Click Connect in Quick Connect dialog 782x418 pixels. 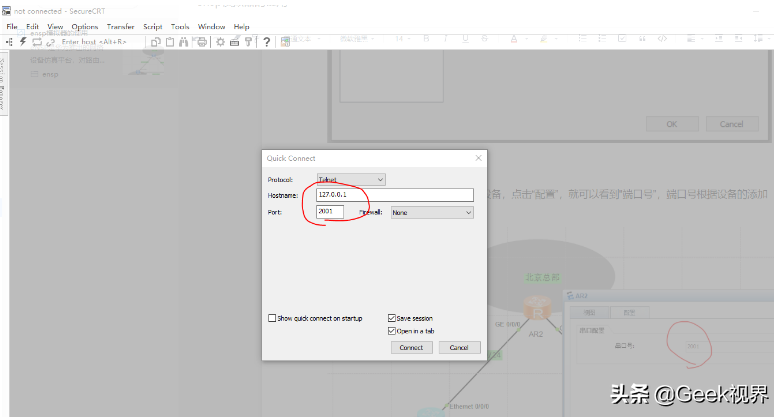point(411,347)
